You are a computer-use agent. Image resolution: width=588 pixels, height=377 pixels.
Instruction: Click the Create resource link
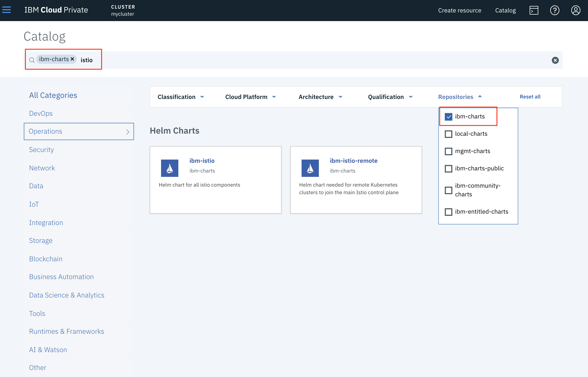click(460, 10)
